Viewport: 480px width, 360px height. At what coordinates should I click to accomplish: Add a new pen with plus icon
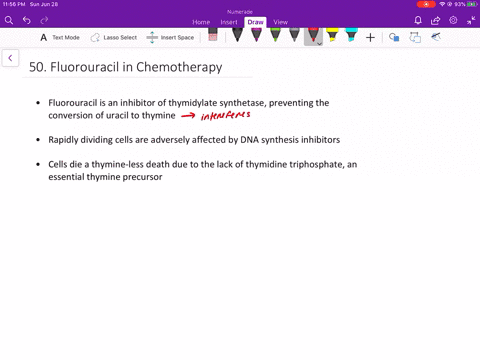click(370, 38)
